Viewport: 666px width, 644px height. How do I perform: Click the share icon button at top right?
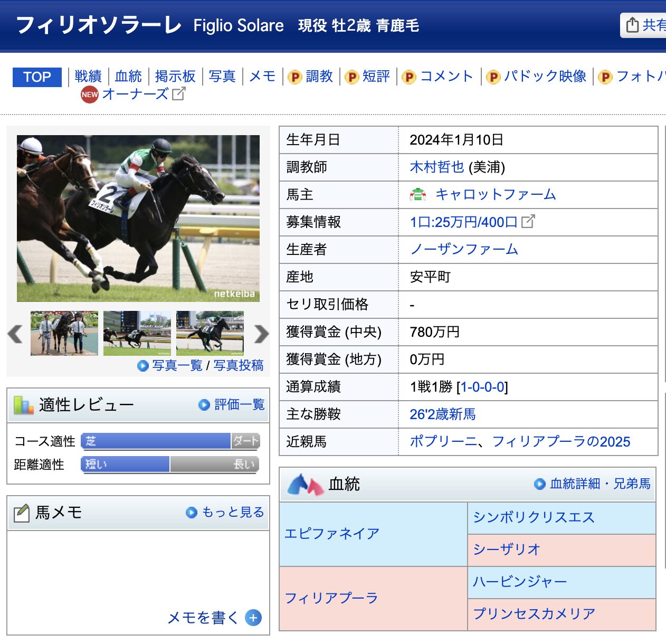click(644, 25)
